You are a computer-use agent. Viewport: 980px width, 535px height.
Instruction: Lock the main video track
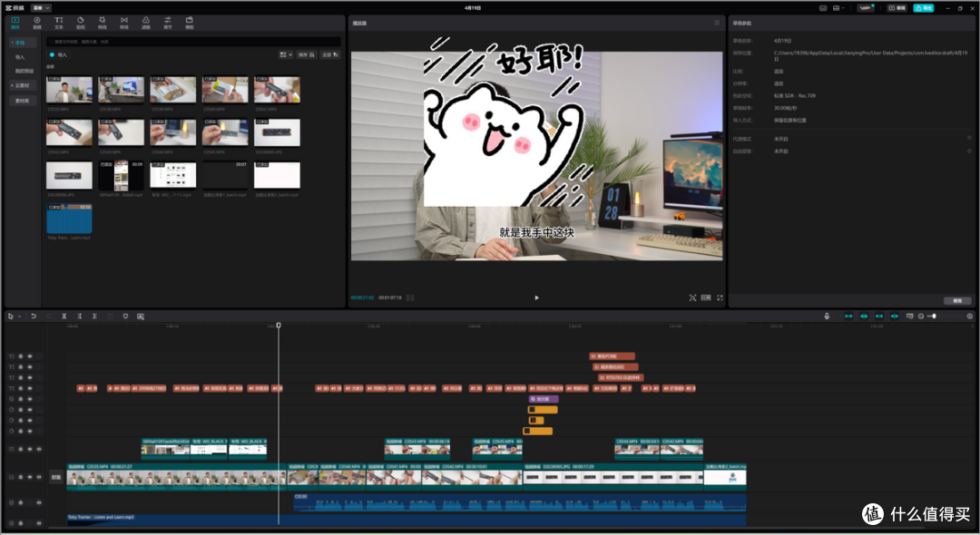pos(21,477)
